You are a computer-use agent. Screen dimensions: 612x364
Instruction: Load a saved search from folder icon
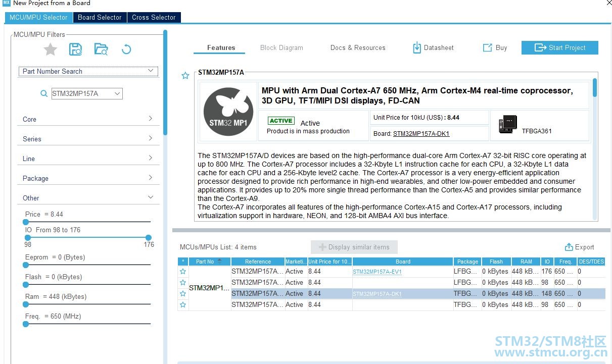point(101,49)
